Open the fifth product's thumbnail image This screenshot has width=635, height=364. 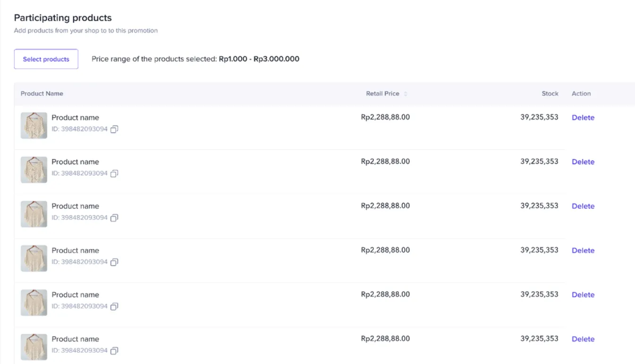point(34,303)
